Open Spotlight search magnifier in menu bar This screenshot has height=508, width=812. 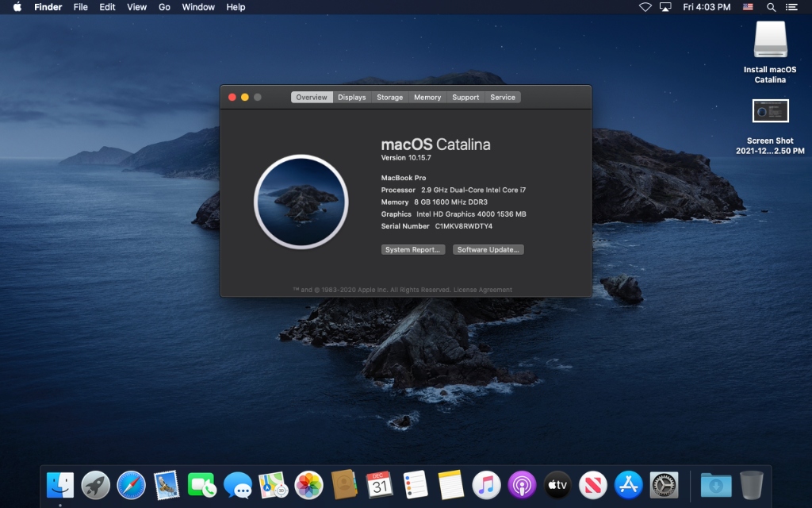tap(771, 7)
